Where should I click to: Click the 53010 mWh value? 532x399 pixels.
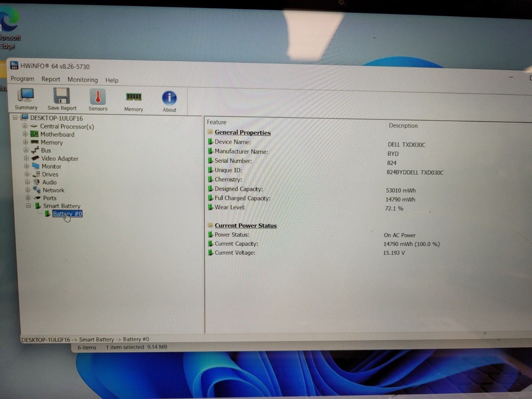tap(401, 191)
